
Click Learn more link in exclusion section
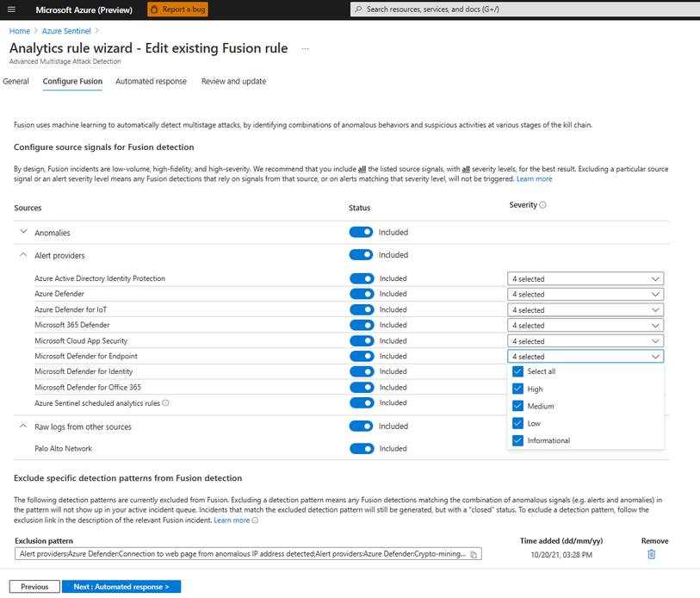point(232,520)
